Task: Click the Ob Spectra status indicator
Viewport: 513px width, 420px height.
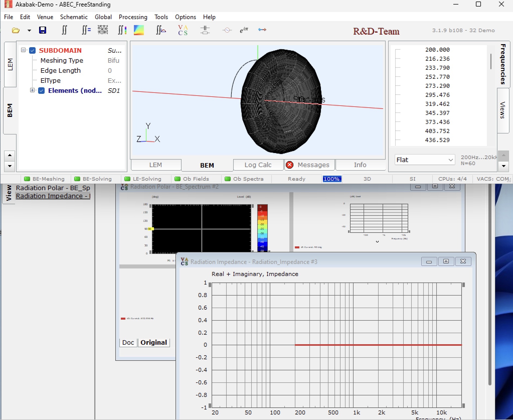Action: point(244,179)
